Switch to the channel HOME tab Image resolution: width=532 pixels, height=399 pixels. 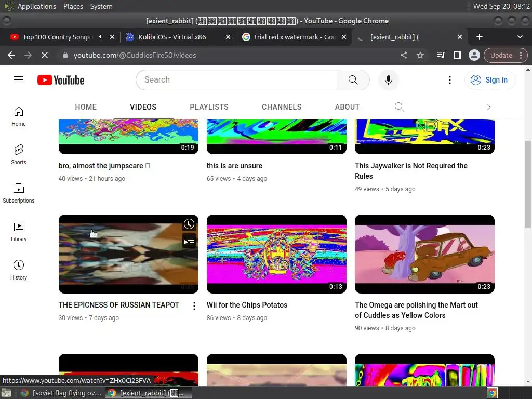pyautogui.click(x=86, y=107)
